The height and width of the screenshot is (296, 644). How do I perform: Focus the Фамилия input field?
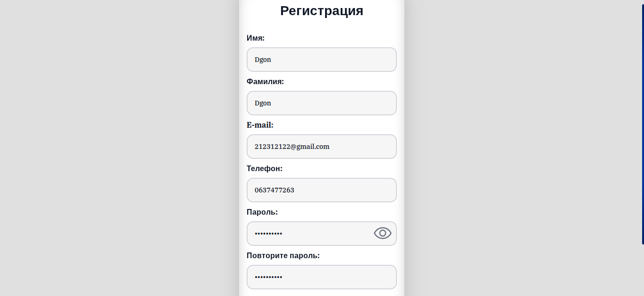pyautogui.click(x=321, y=103)
